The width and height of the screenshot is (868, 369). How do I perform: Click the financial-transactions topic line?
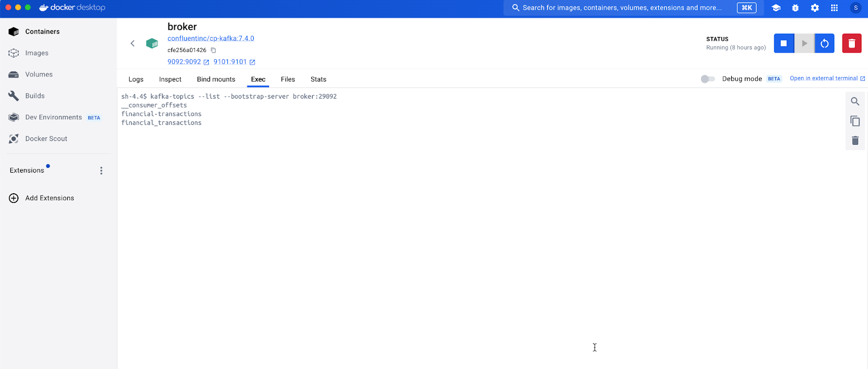click(x=162, y=114)
